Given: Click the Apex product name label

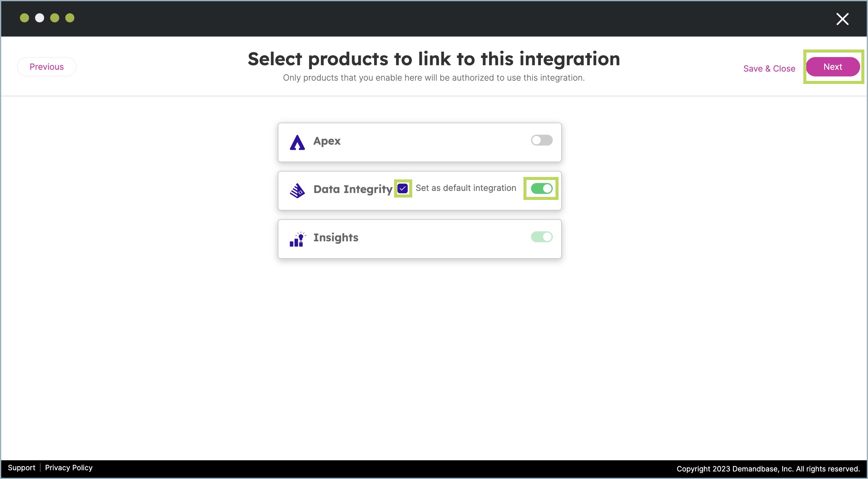Looking at the screenshot, I should point(327,141).
